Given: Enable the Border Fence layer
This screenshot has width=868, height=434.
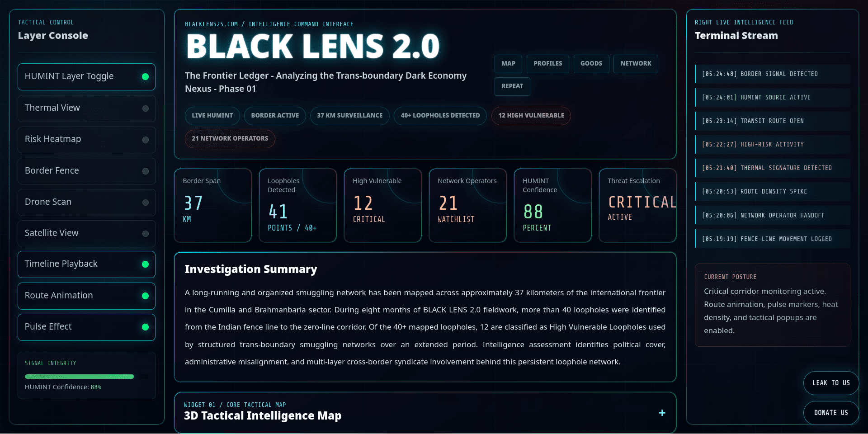Looking at the screenshot, I should [x=86, y=171].
